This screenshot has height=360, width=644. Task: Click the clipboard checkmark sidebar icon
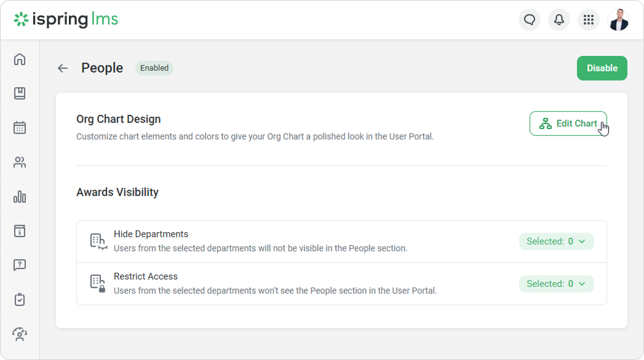(20, 300)
